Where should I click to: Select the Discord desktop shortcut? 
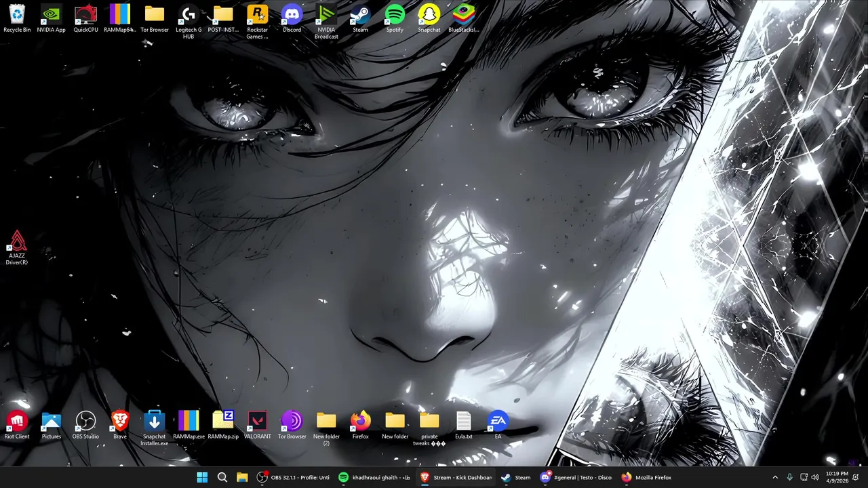292,19
